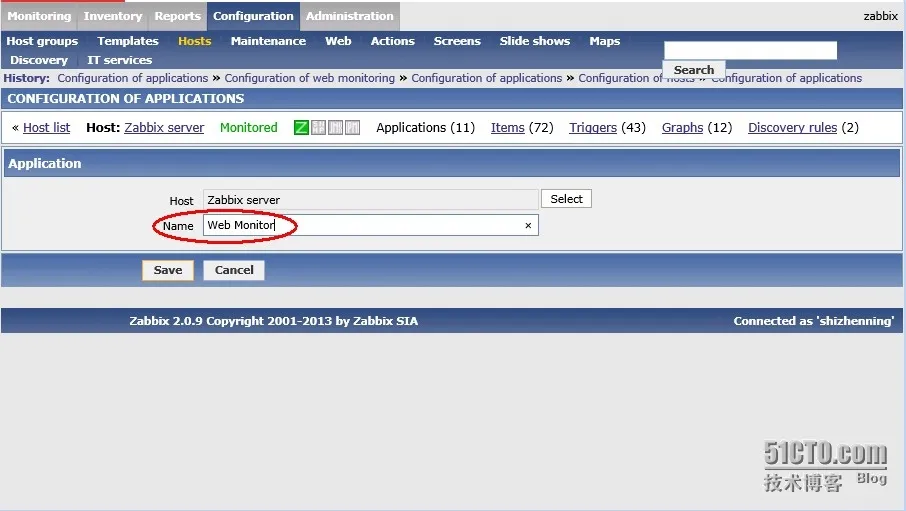The height and width of the screenshot is (511, 906).
Task: Open the Zabbix server host link
Action: (x=164, y=128)
